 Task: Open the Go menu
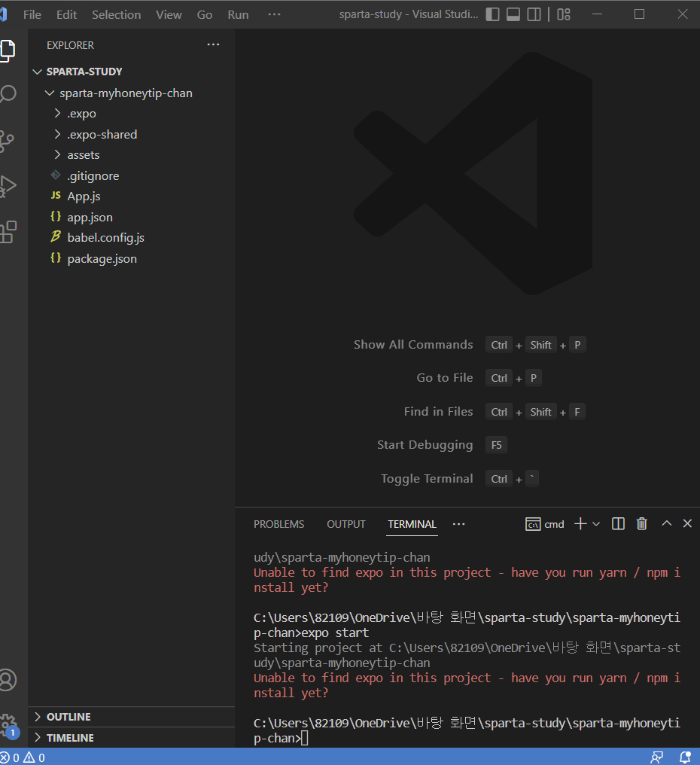click(x=205, y=14)
